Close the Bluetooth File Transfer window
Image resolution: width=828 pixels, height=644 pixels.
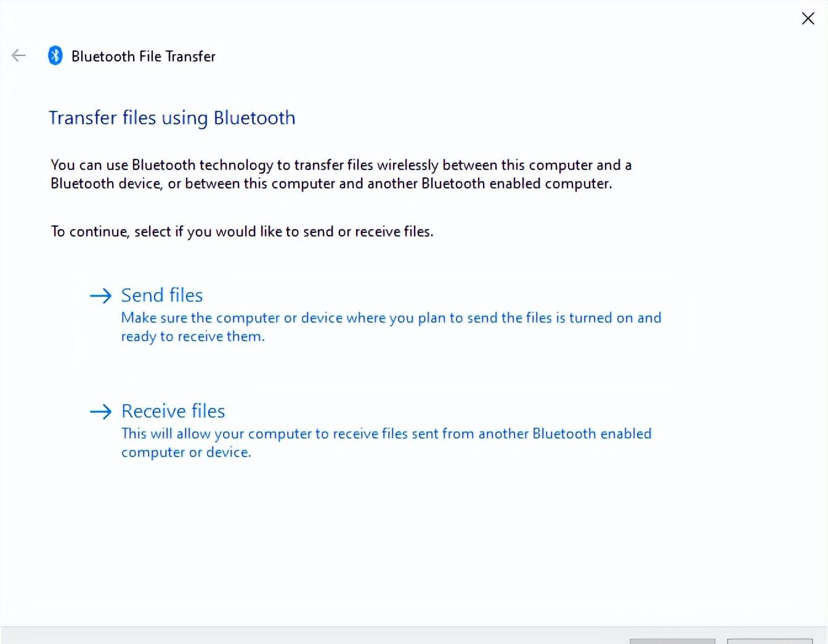[x=808, y=18]
